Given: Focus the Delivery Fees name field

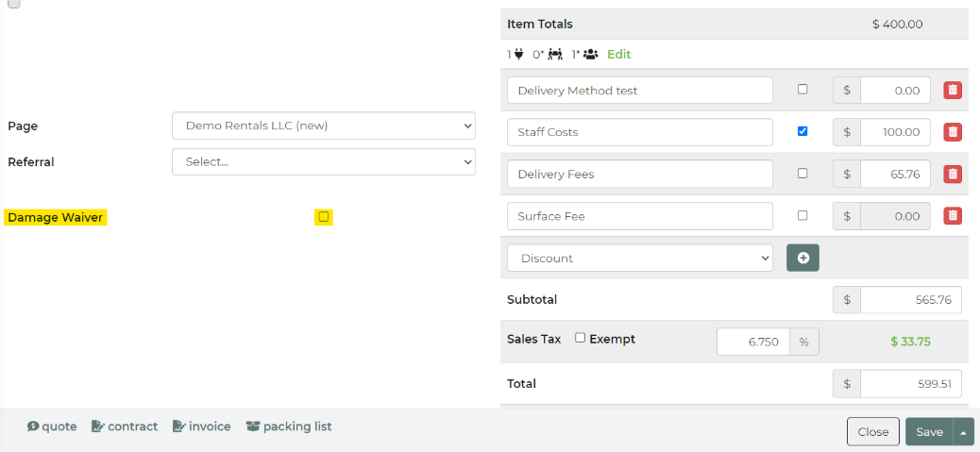Looking at the screenshot, I should pos(640,175).
